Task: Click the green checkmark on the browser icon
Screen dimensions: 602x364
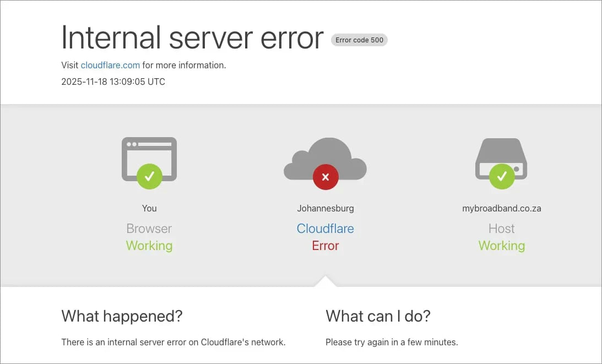Action: (x=149, y=176)
